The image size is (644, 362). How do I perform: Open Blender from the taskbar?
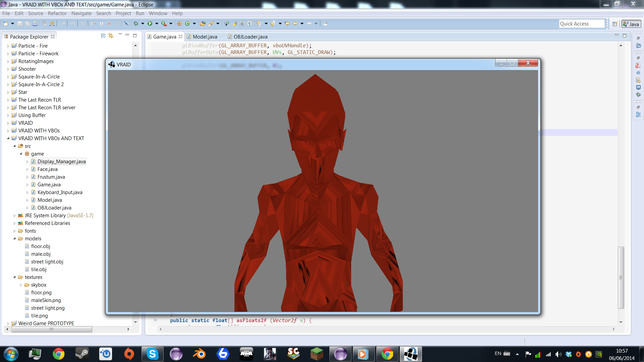[199, 354]
